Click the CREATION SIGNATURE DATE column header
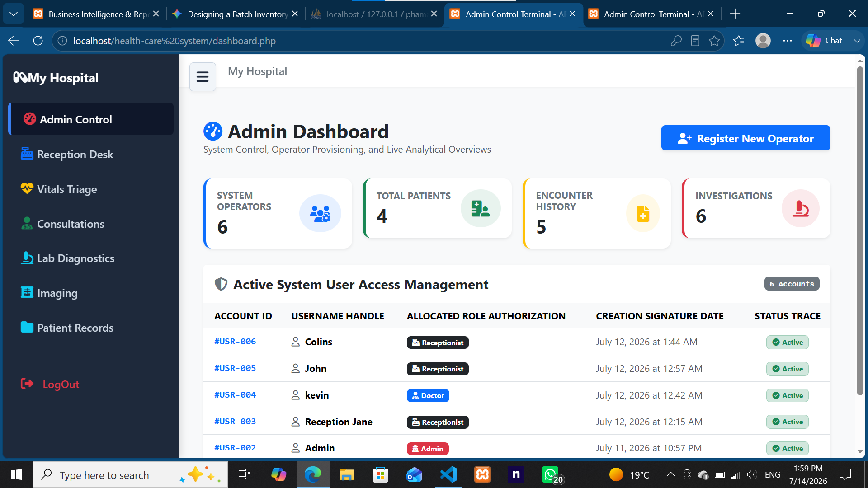This screenshot has height=488, width=868. (660, 316)
